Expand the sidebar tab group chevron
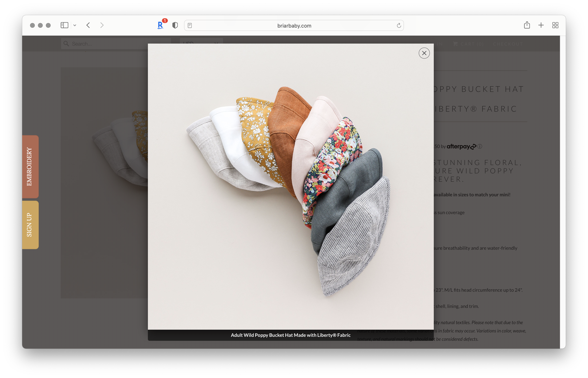 click(x=75, y=25)
